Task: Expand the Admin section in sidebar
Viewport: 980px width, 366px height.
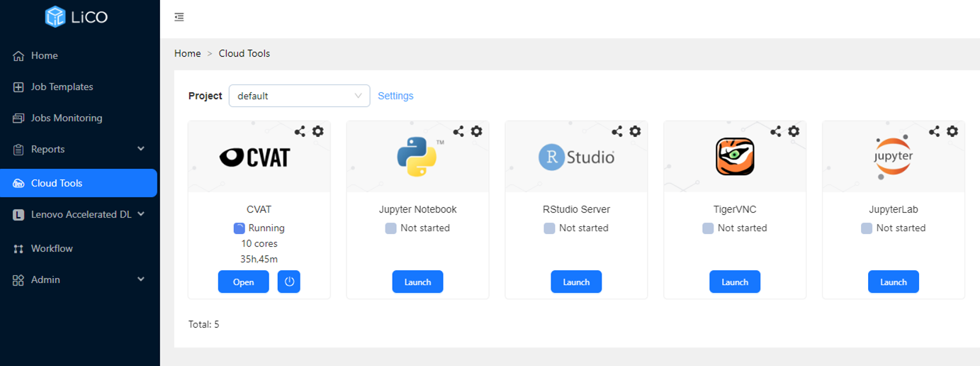Action: 78,279
